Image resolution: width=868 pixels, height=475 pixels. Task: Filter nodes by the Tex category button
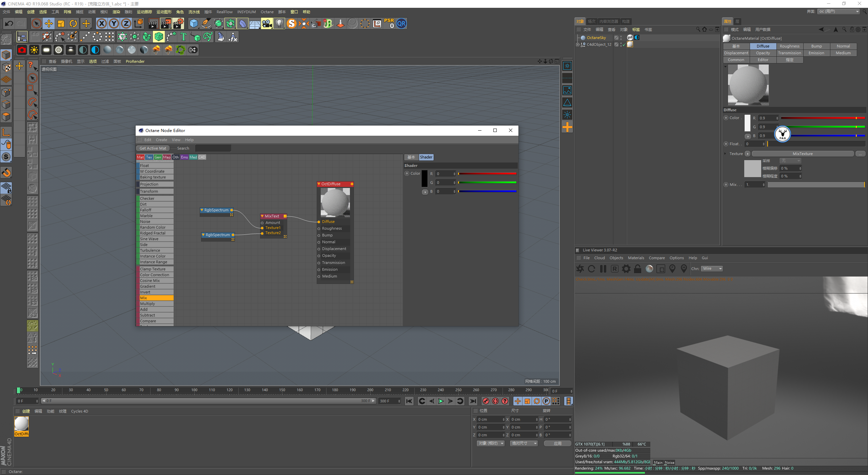[x=149, y=157]
